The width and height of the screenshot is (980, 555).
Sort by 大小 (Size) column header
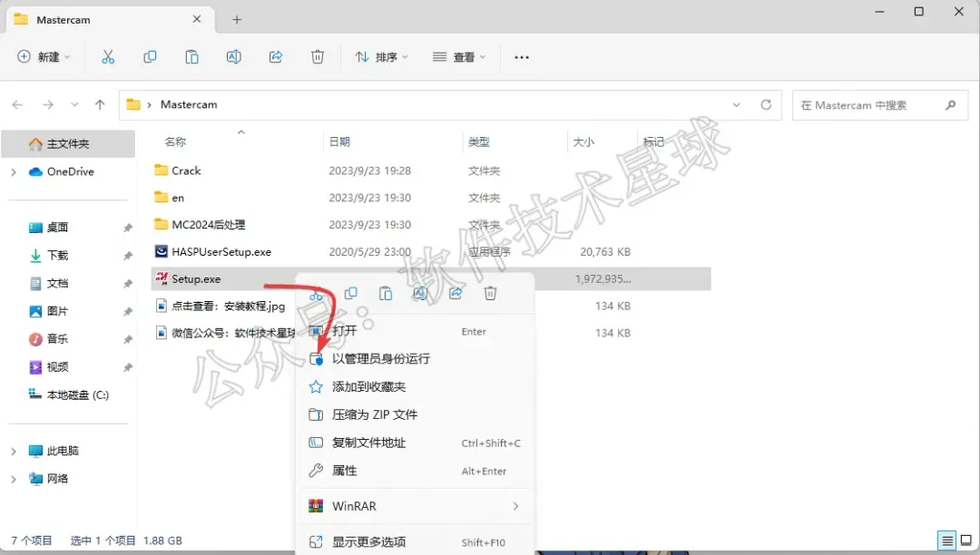pos(583,142)
